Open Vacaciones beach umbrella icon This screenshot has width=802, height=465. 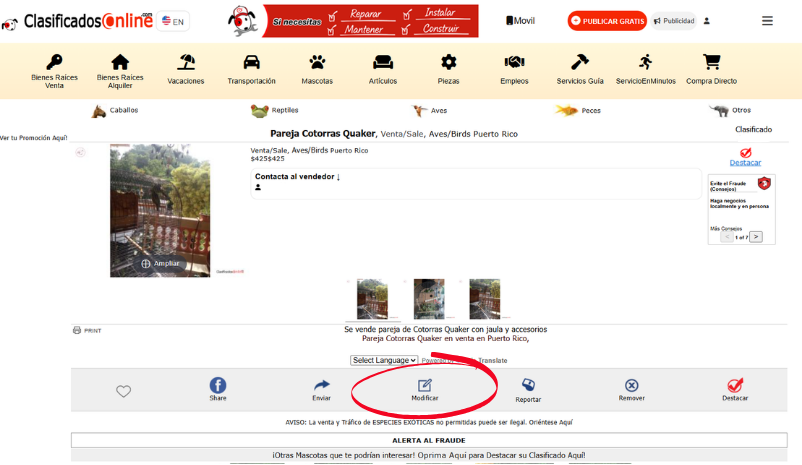[x=186, y=62]
